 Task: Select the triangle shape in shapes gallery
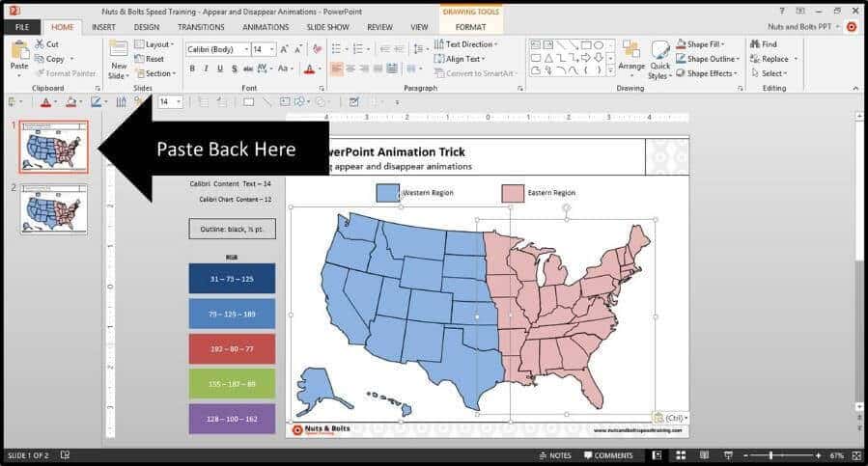548,58
